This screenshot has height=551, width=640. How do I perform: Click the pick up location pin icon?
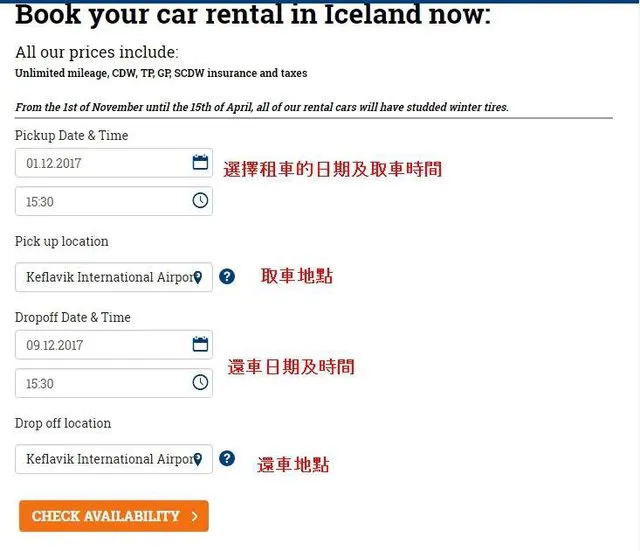pos(197,278)
